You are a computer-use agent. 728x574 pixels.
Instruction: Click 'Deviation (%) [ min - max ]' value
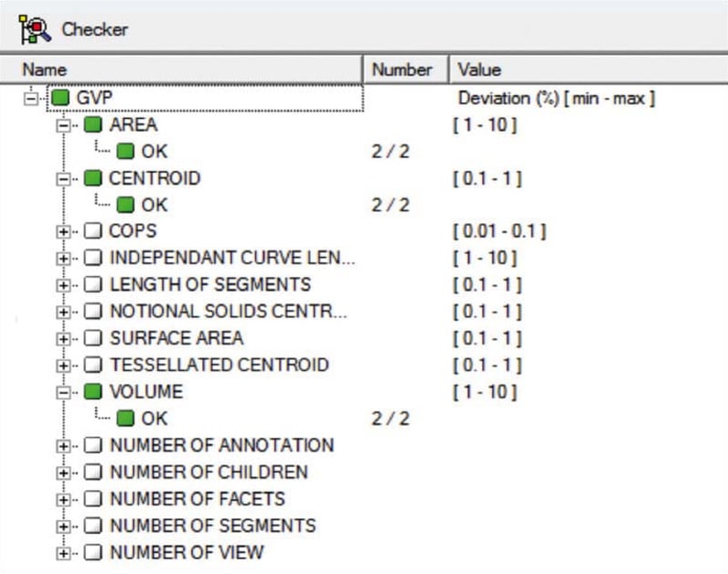coord(556,99)
